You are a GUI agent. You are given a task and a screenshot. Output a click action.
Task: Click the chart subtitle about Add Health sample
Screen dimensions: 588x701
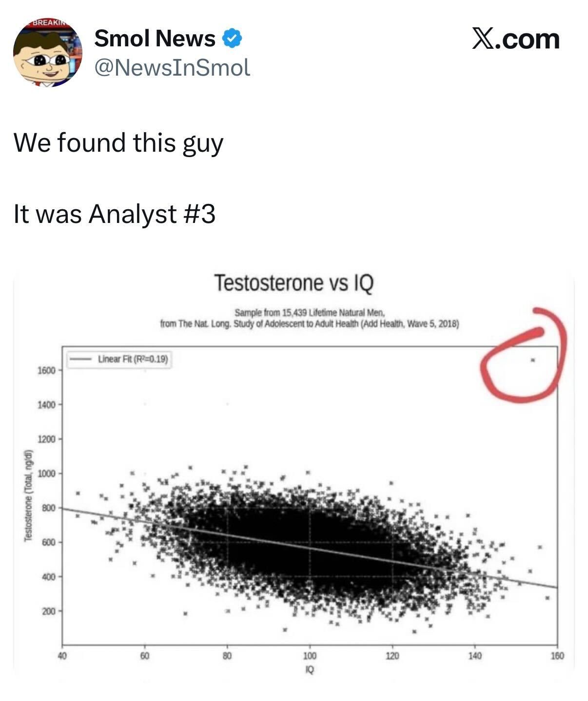point(309,318)
